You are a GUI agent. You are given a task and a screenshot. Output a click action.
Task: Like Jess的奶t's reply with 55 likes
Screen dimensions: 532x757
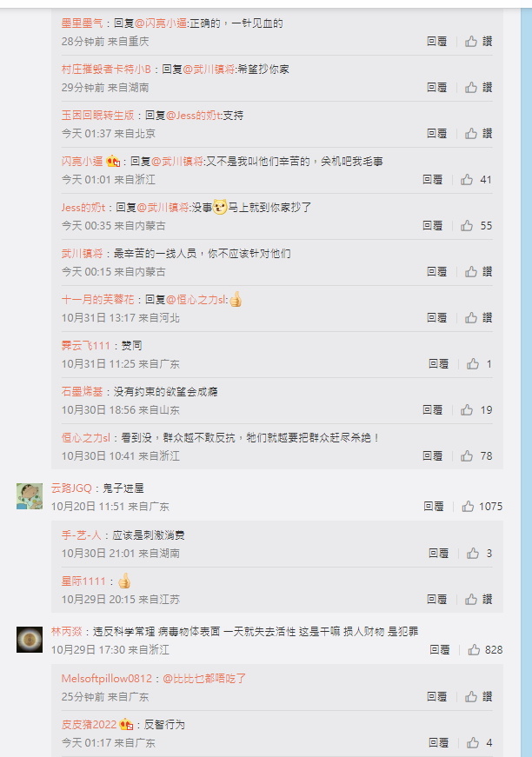click(x=476, y=225)
